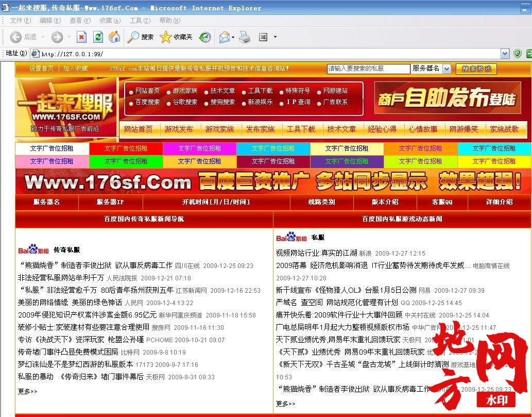Viewport: 532px width, 417px height.
Task: Open the 传奇堵门事件凸显免费模式困局 article
Action: [x=68, y=352]
